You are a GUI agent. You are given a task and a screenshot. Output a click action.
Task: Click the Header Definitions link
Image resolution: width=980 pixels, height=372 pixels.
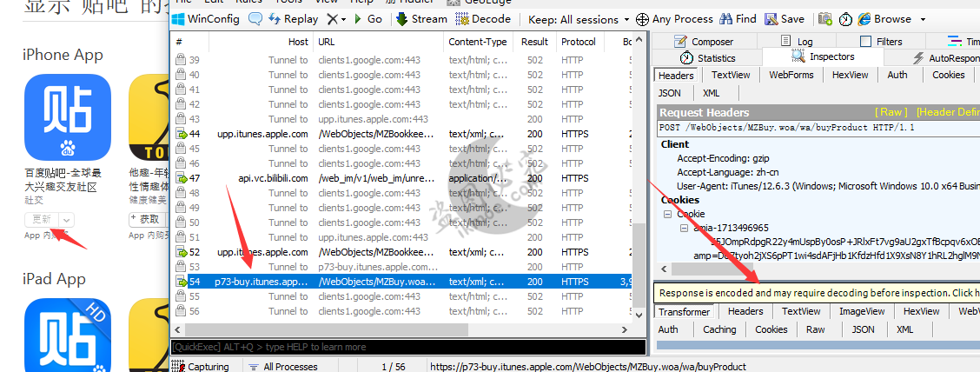click(x=947, y=112)
